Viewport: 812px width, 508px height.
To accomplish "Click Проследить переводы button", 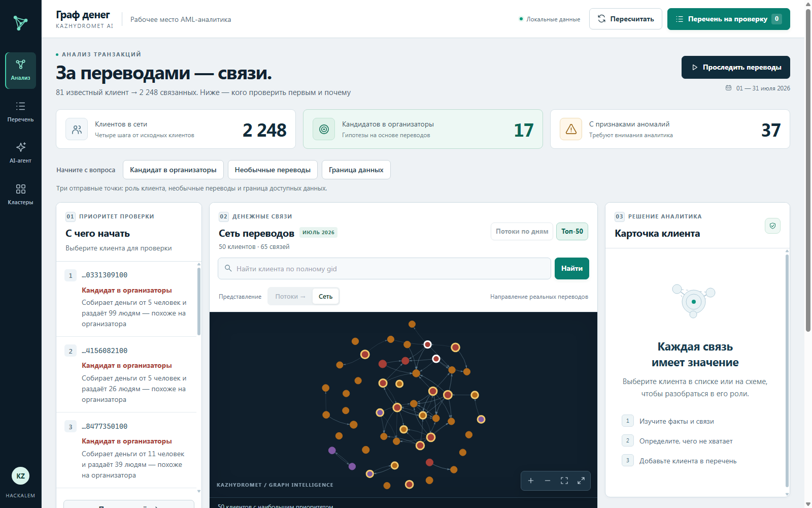I will point(736,67).
